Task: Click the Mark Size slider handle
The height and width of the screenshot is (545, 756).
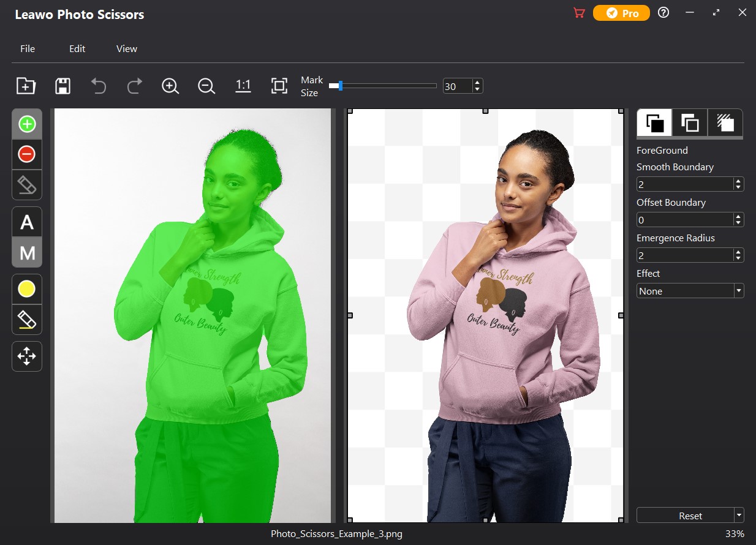Action: 340,86
